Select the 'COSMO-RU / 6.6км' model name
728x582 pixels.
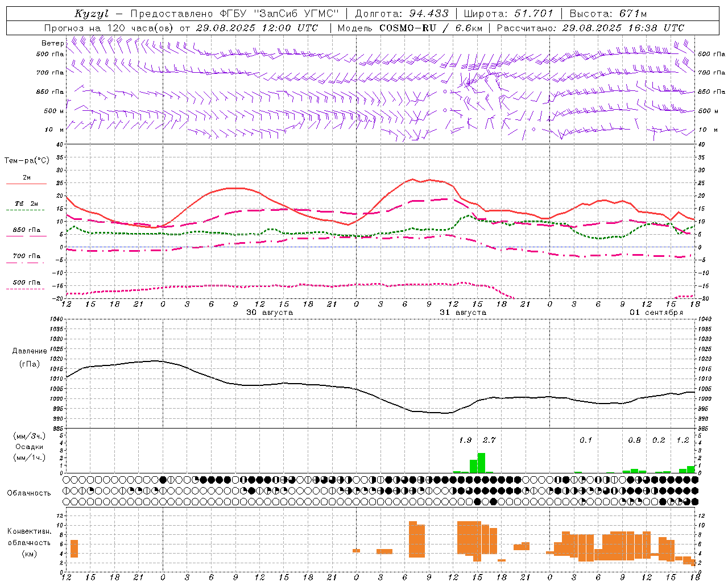[x=431, y=28]
